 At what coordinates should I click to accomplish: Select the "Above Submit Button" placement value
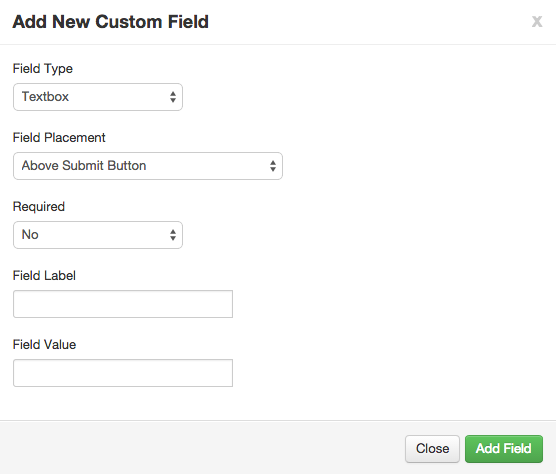[x=84, y=166]
